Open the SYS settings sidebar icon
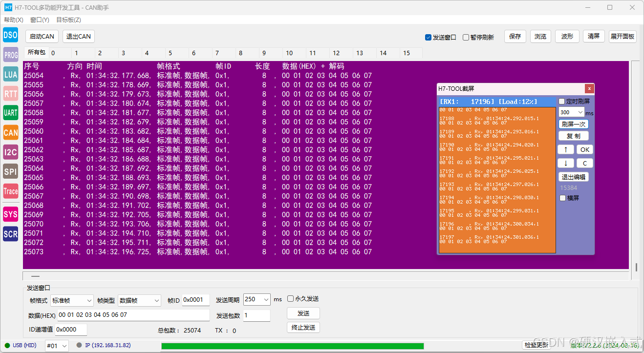This screenshot has height=353, width=644. tap(11, 214)
